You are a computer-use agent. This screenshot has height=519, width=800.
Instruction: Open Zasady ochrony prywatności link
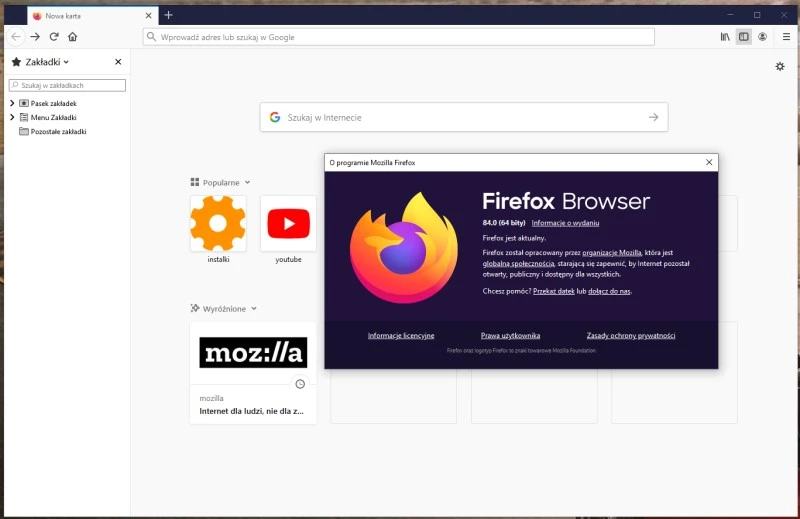631,335
